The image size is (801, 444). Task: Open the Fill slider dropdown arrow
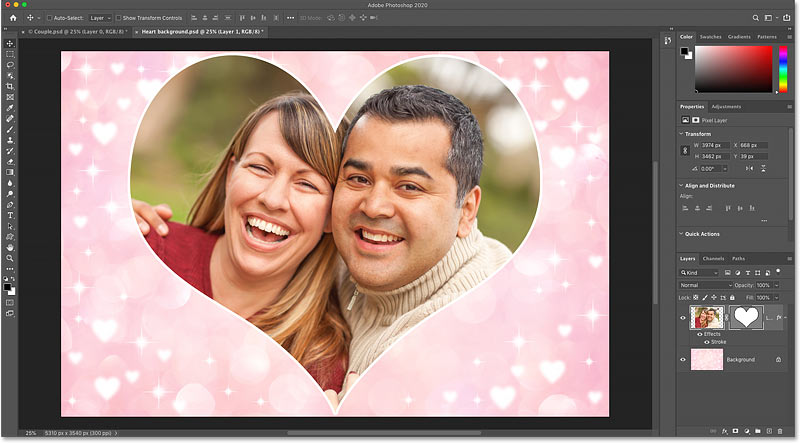point(776,297)
